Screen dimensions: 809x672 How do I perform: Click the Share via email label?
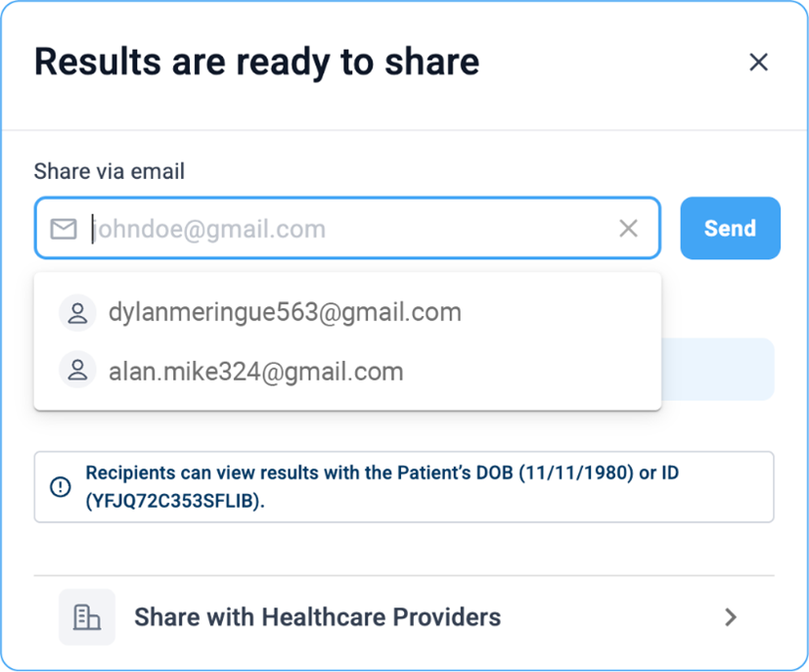[x=110, y=172]
